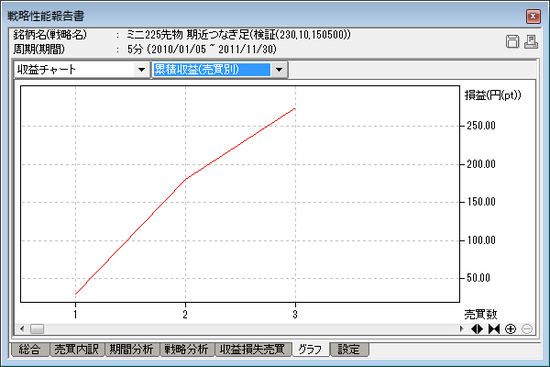Click the 損益(円(pt)) axis title
Image resolution: width=550 pixels, height=367 pixels.
[493, 95]
